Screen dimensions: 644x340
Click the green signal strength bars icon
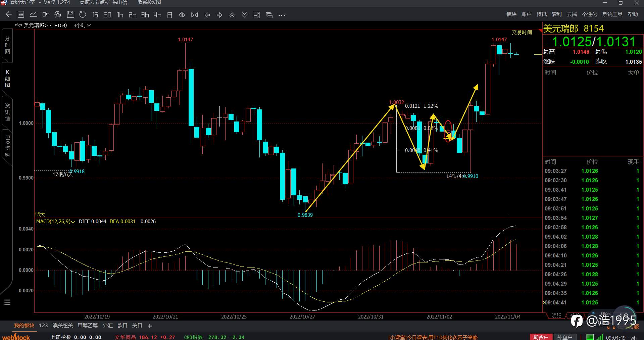pyautogui.click(x=600, y=337)
